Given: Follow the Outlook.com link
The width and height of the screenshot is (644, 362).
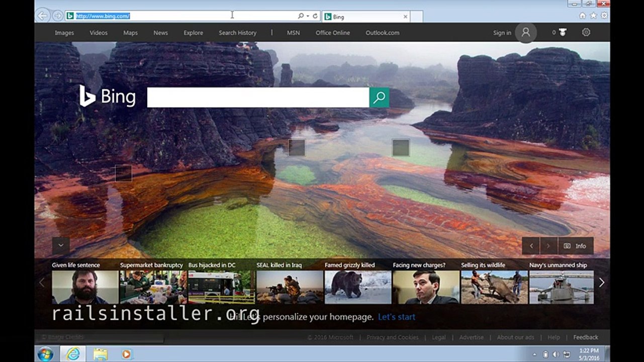Looking at the screenshot, I should click(x=383, y=33).
